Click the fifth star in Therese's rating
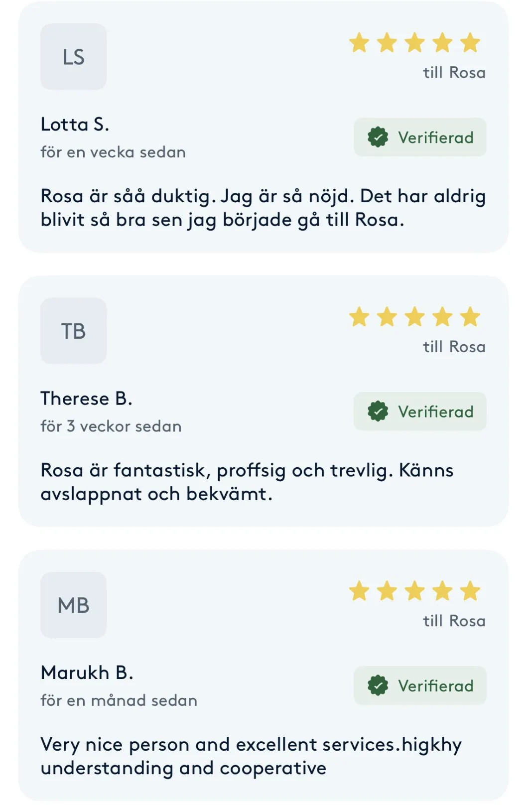The height and width of the screenshot is (812, 528). pos(470,317)
